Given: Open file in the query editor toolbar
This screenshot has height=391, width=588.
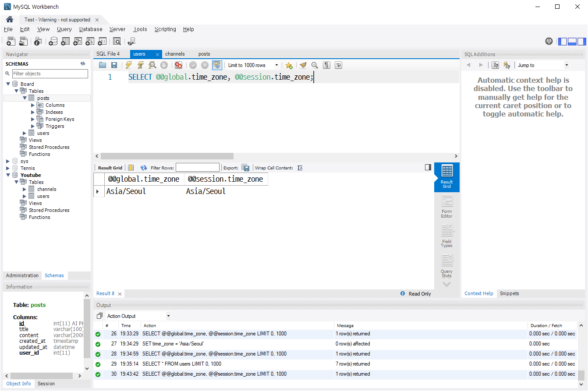Looking at the screenshot, I should click(x=103, y=65).
